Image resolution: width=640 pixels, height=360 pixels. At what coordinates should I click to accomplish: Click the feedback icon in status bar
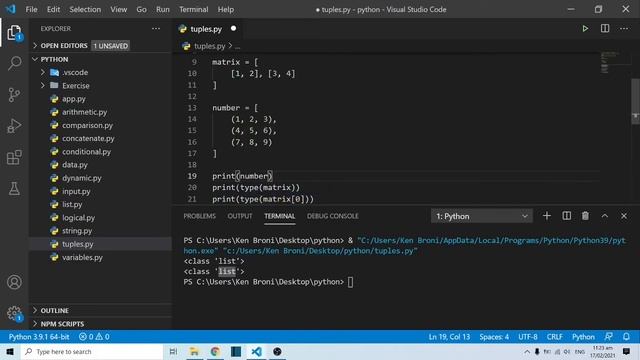(609, 337)
